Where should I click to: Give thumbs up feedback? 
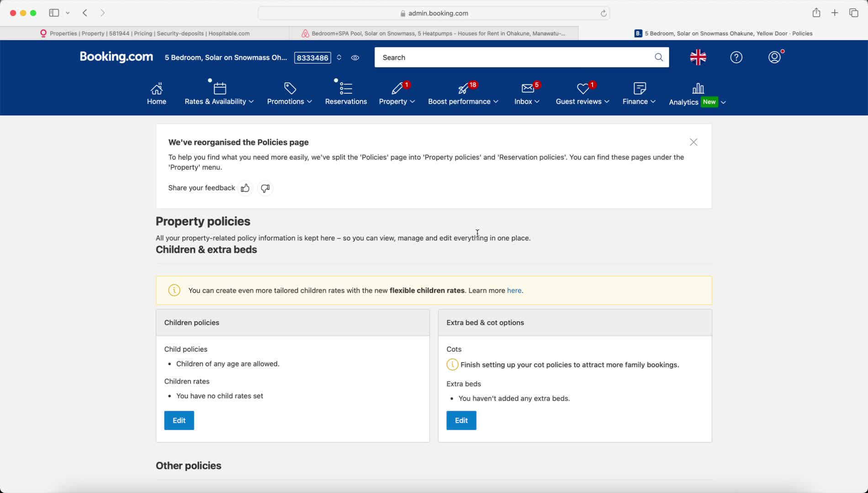pyautogui.click(x=245, y=188)
